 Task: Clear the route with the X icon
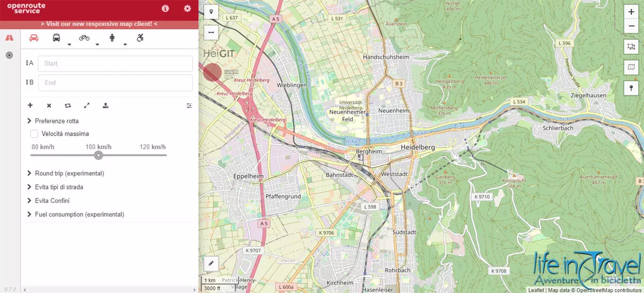tap(49, 106)
